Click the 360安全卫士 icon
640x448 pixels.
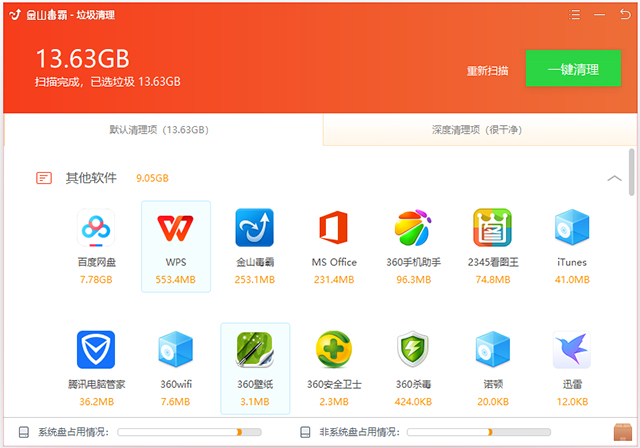tap(334, 350)
